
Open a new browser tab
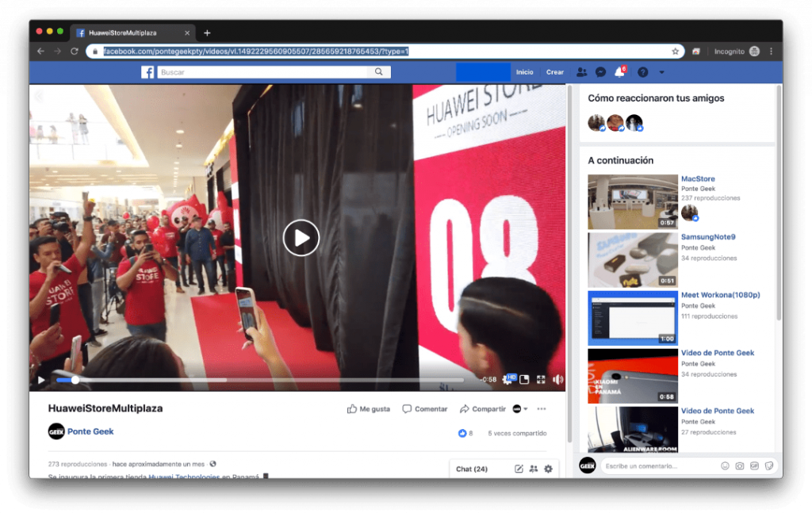[x=207, y=33]
